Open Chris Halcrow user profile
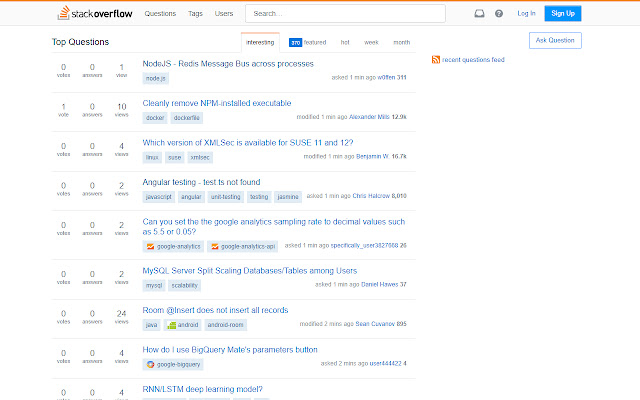 coord(371,196)
